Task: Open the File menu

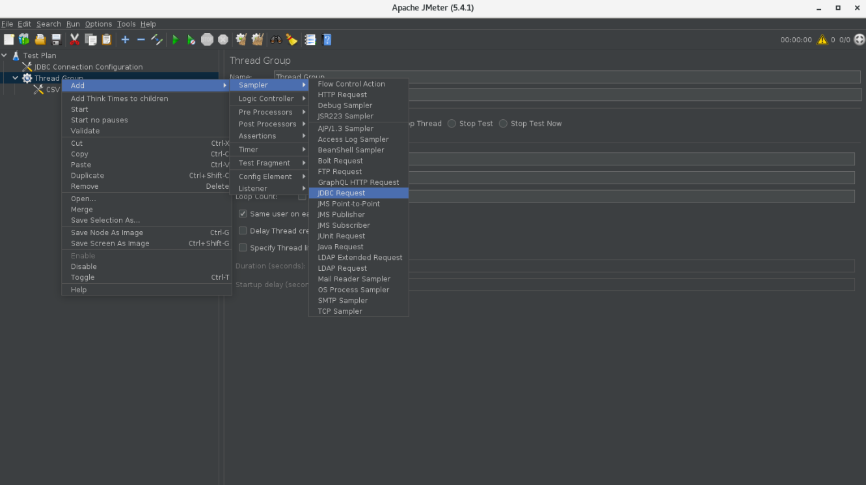Action: pos(7,24)
